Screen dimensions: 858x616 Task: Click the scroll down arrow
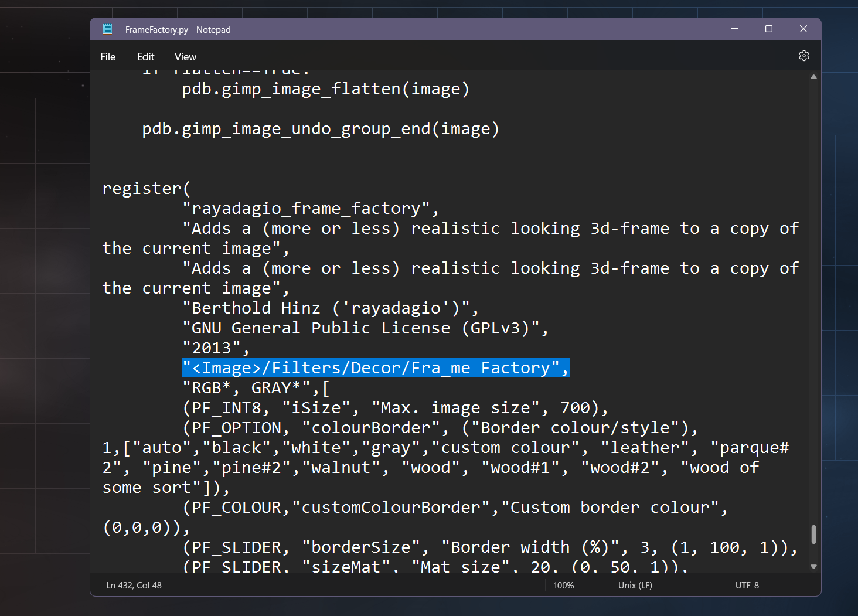click(x=813, y=567)
